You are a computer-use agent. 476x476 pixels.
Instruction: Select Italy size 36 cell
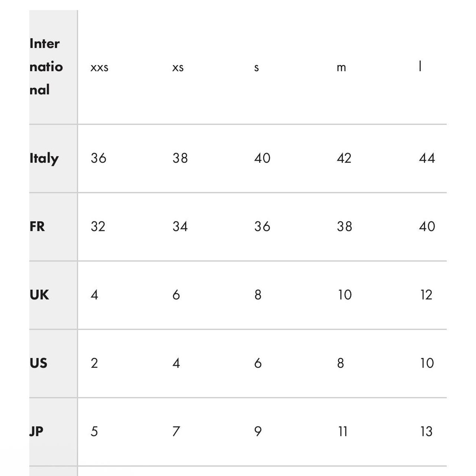99,158
